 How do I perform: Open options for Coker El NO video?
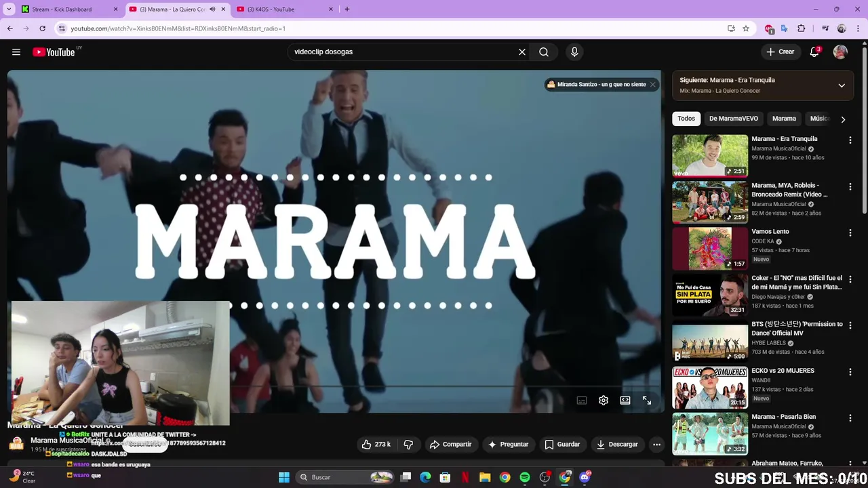click(850, 279)
